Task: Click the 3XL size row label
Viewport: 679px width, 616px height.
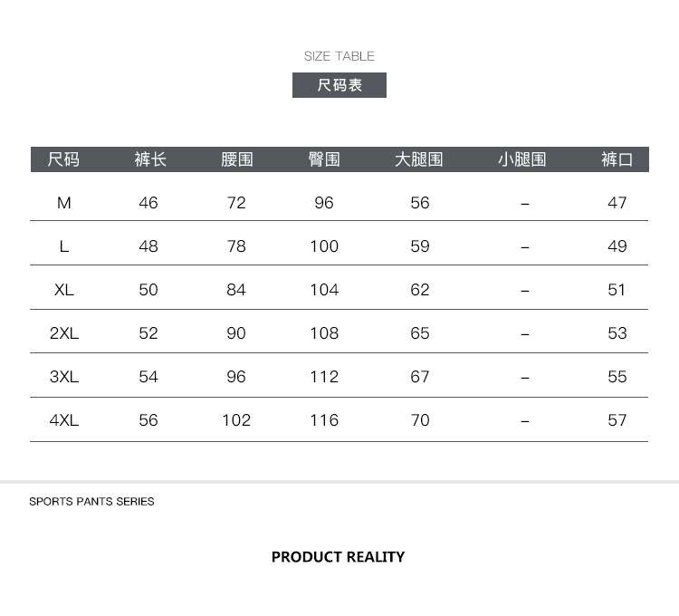Action: click(x=64, y=377)
